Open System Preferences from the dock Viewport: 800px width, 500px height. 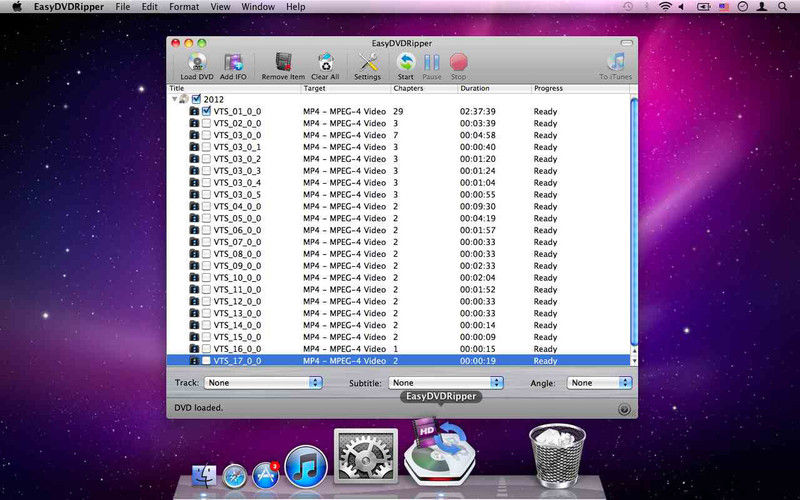(x=366, y=456)
